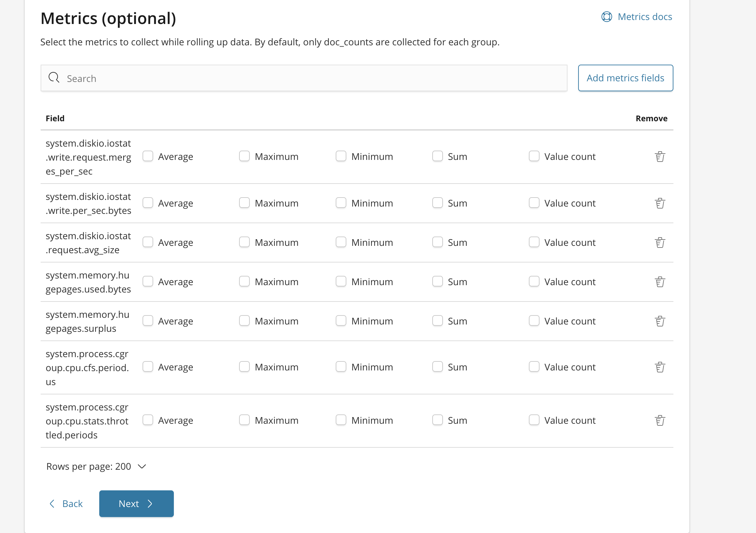Image resolution: width=756 pixels, height=533 pixels.
Task: Focus the metrics Search field
Action: coord(304,78)
